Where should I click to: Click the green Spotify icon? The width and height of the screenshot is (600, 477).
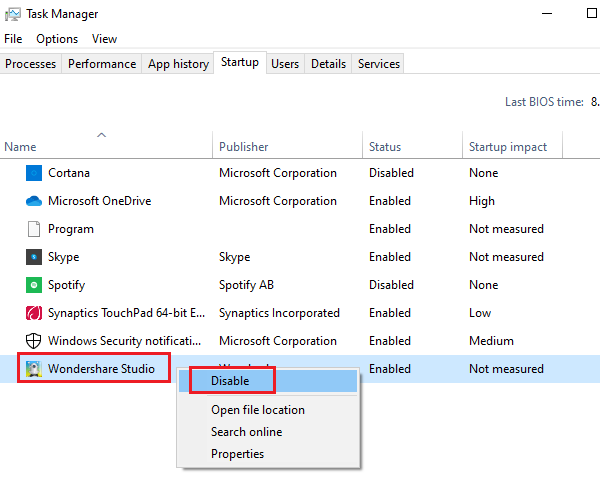(x=33, y=285)
